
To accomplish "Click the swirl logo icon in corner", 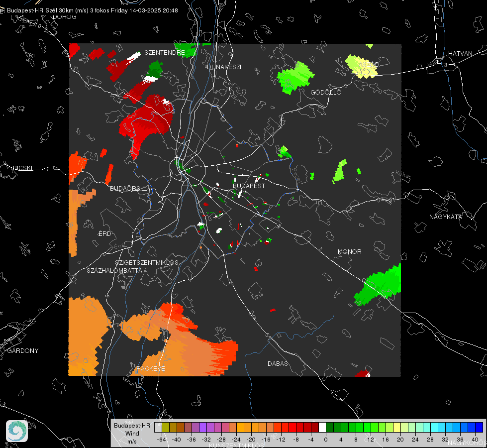I will [x=17, y=431].
